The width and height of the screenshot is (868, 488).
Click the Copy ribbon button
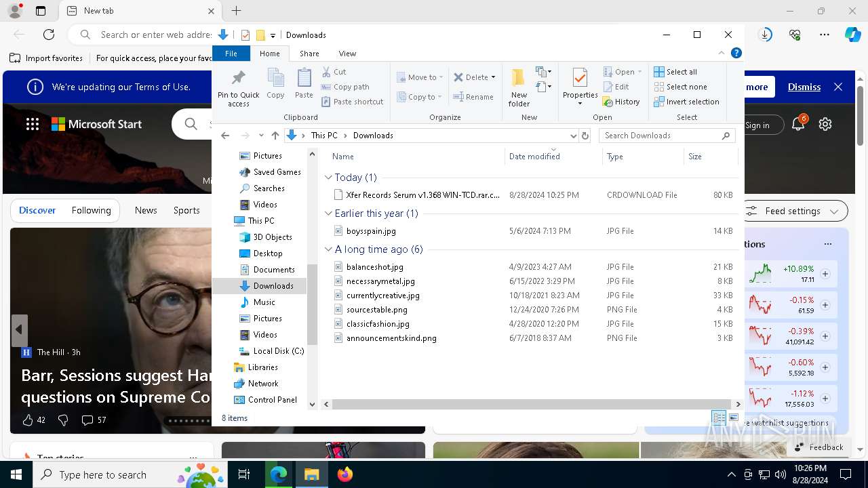(x=275, y=84)
